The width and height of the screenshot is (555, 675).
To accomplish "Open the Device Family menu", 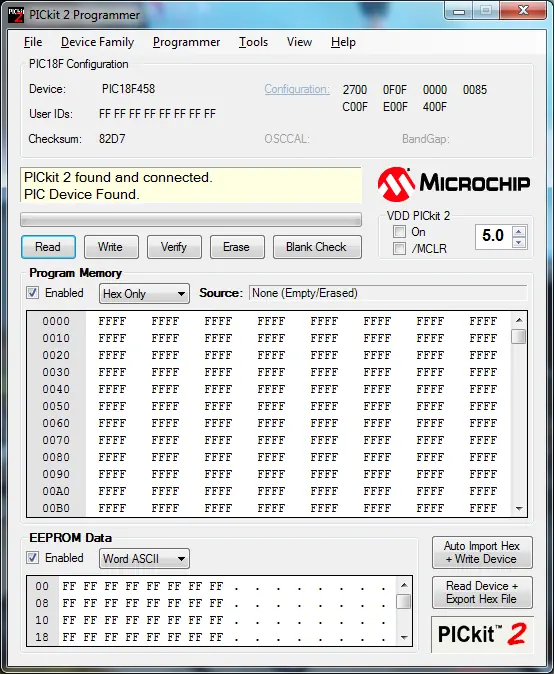I will [97, 42].
